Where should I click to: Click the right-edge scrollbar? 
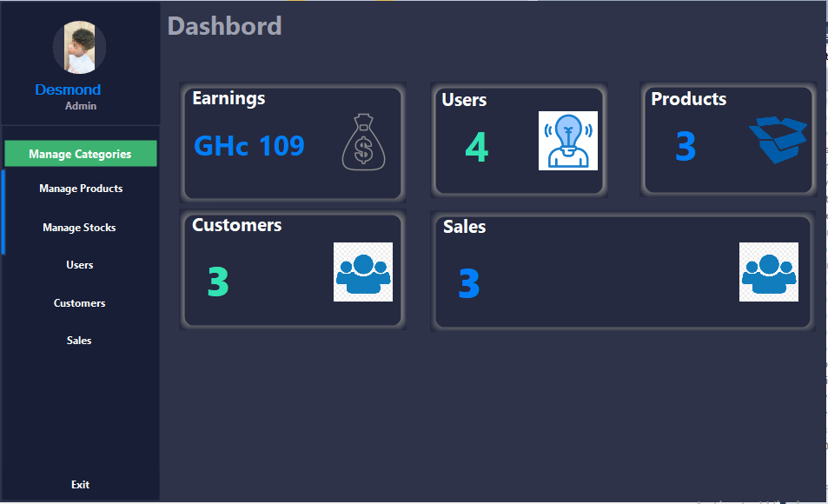click(822, 252)
